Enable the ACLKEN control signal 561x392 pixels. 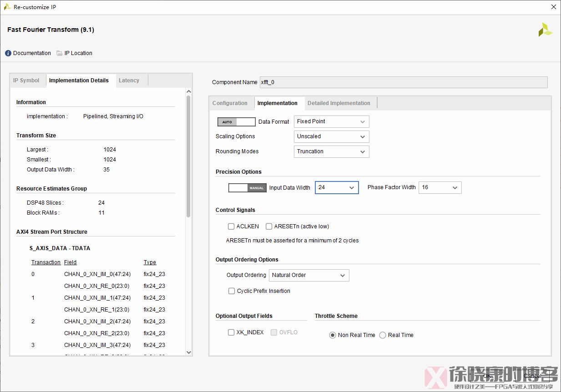[x=231, y=226]
